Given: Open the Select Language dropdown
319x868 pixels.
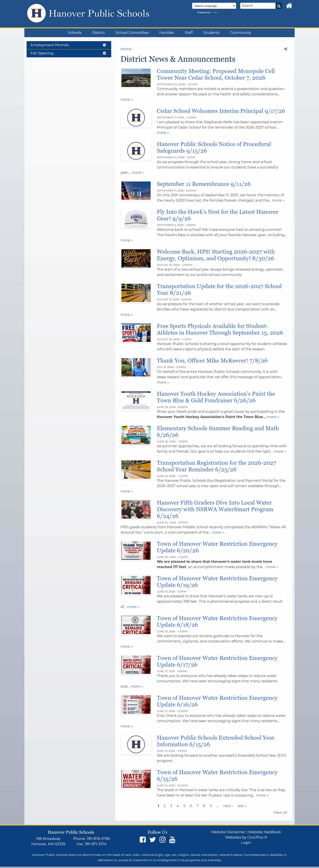Looking at the screenshot, I should (x=214, y=6).
